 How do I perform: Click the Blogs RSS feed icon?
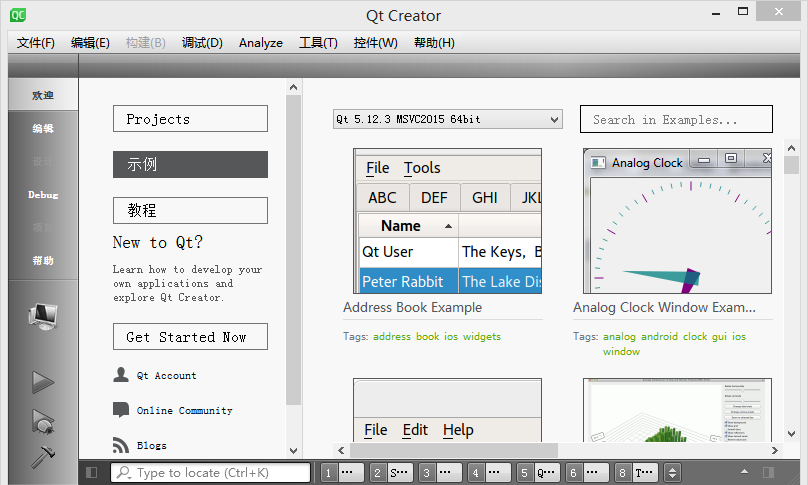point(121,445)
